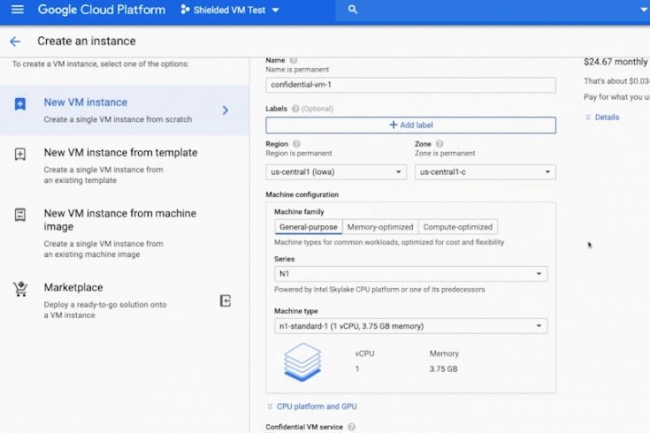Open the Machine type n1-standard-1 dropdown
The height and width of the screenshot is (433, 650).
411,326
